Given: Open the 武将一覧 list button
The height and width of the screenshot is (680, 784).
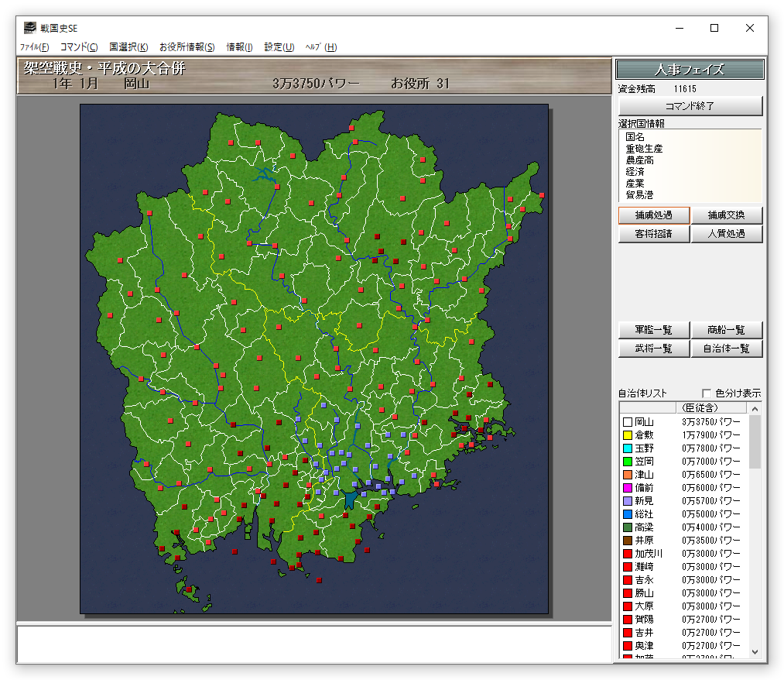Looking at the screenshot, I should [654, 349].
